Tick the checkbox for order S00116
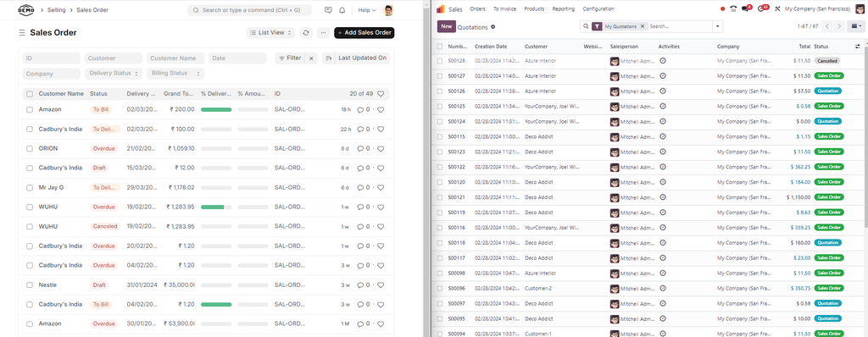Screen dimensions: 868x337 click(440, 228)
